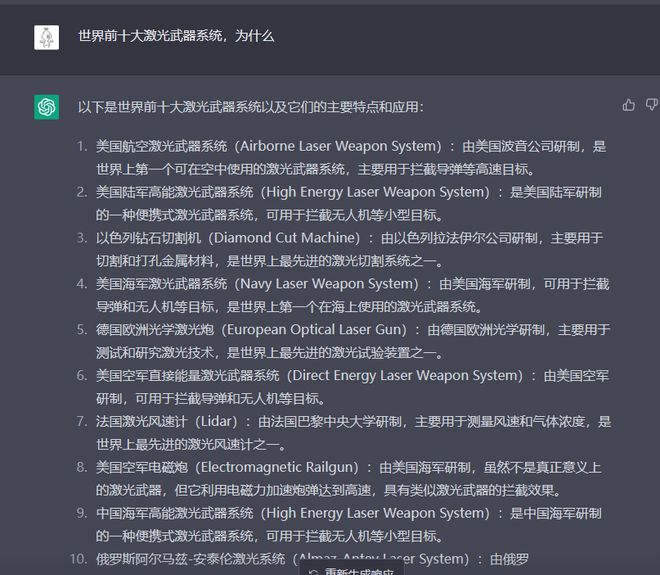Click the text Airborne Laser Weapon System

pyautogui.click(x=338, y=146)
